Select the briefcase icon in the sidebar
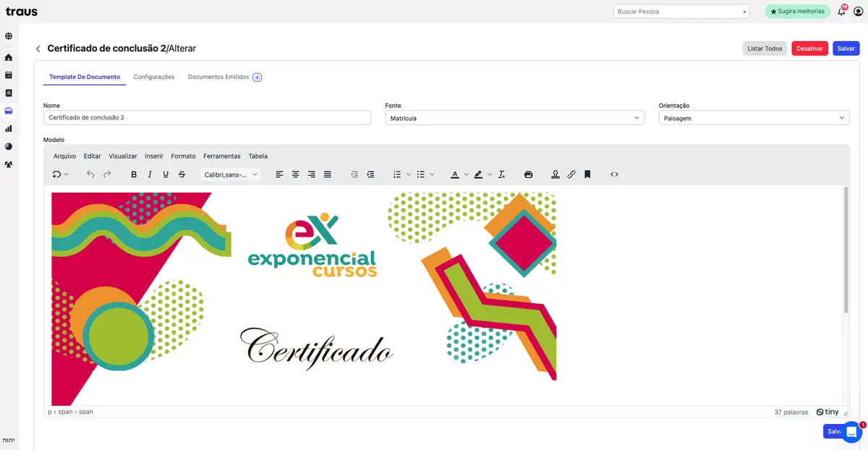The image size is (868, 450). pos(9,111)
